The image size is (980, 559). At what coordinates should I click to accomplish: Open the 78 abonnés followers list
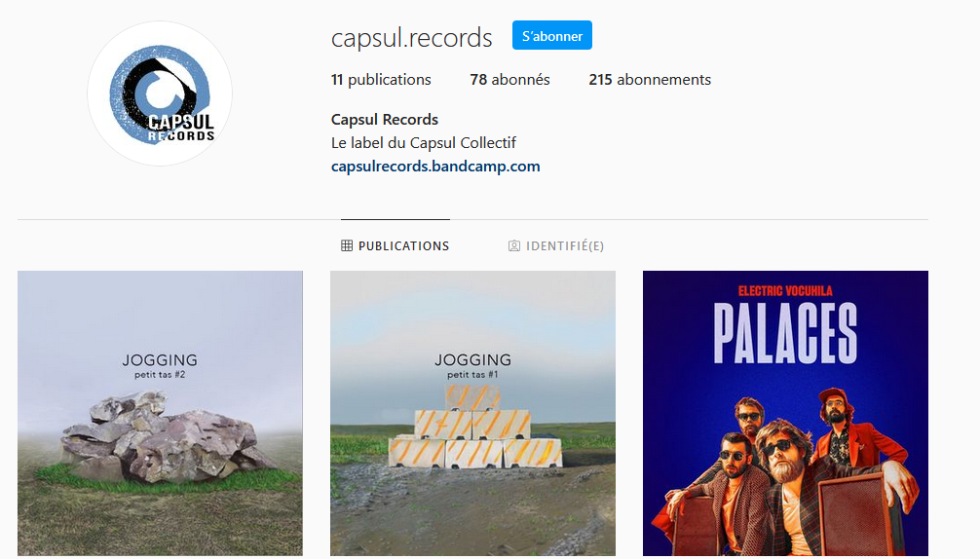510,79
